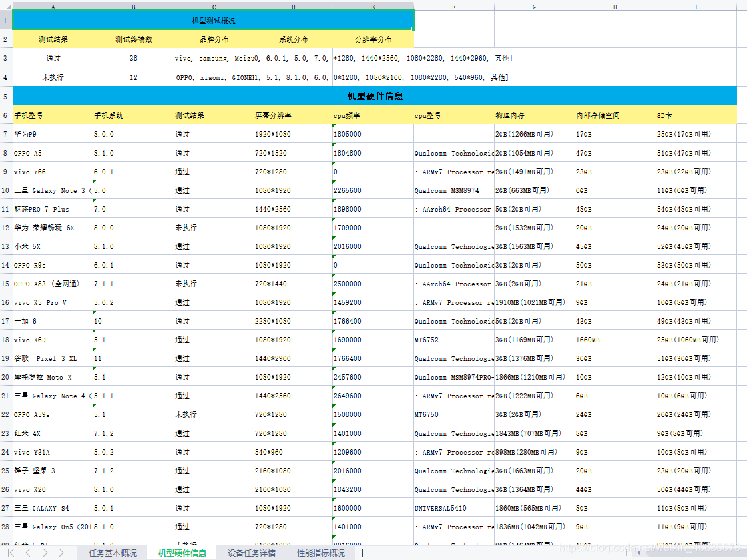The image size is (747, 560).
Task: Switch to 设备任务详情 sheet tab
Action: (252, 553)
